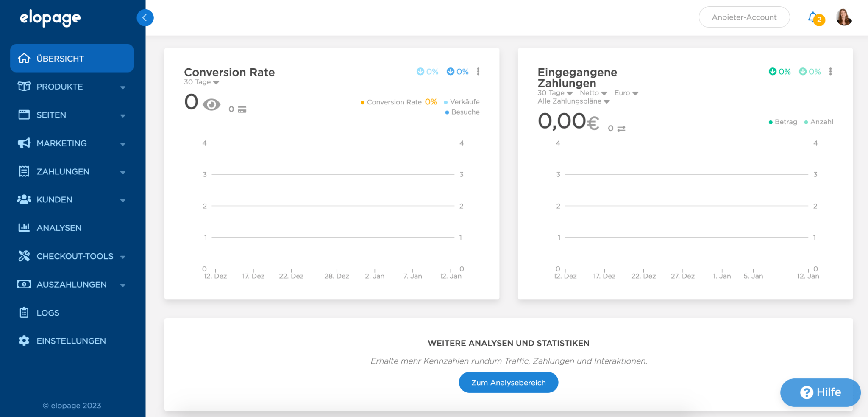Open Eingegangene Zahlungen three-dot options menu
Image resolution: width=868 pixels, height=417 pixels.
click(x=830, y=71)
